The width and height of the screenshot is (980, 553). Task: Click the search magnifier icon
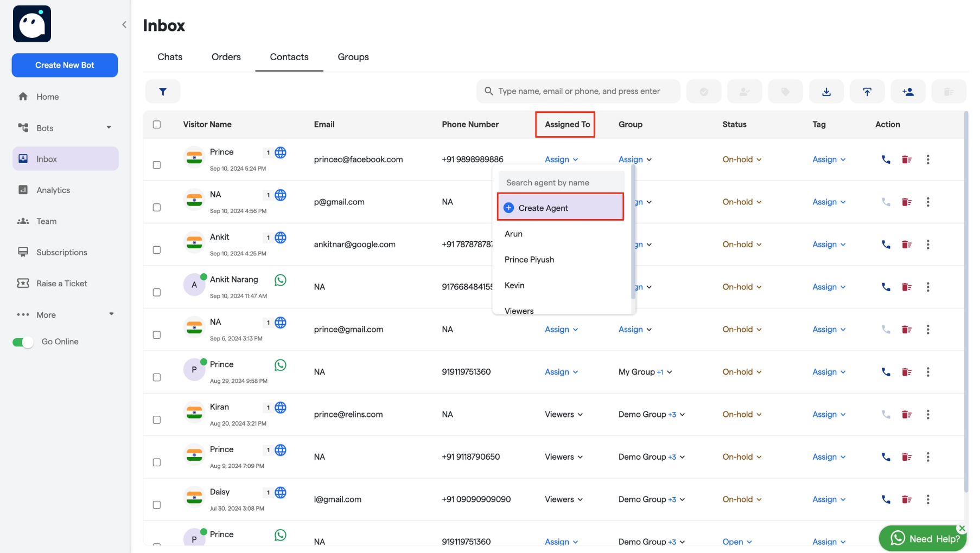(x=489, y=91)
